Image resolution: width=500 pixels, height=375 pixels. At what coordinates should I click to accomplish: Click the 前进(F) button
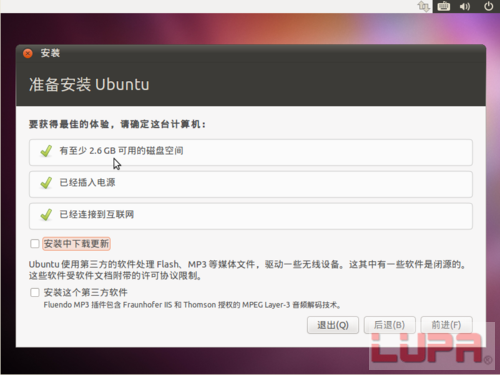[446, 325]
